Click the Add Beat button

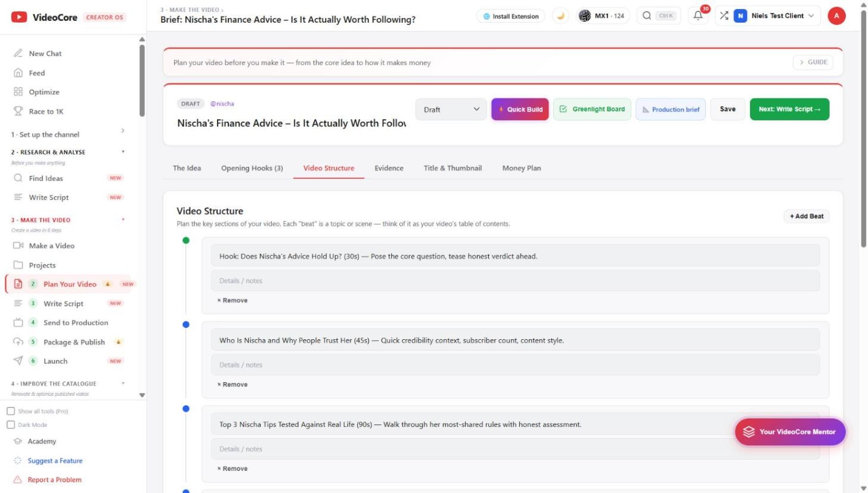tap(807, 216)
